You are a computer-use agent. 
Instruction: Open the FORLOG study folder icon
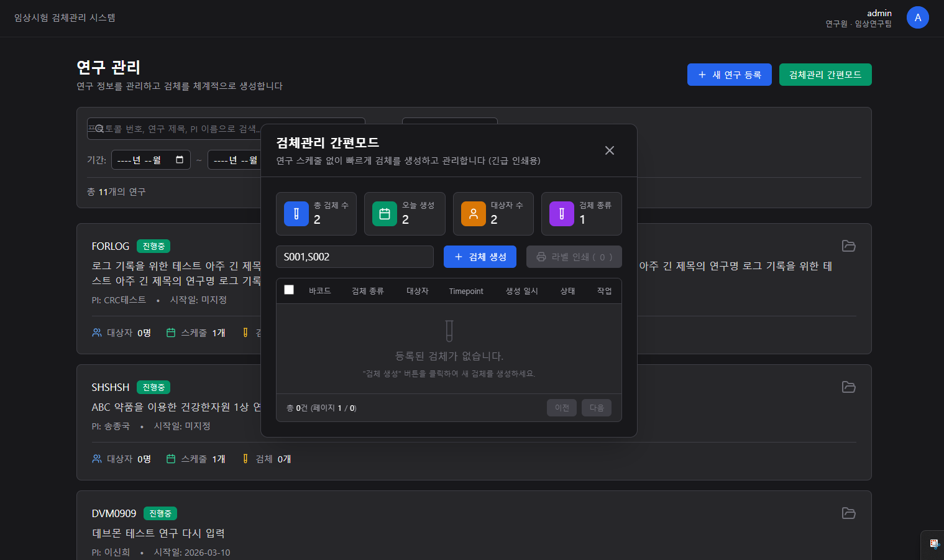coord(849,246)
